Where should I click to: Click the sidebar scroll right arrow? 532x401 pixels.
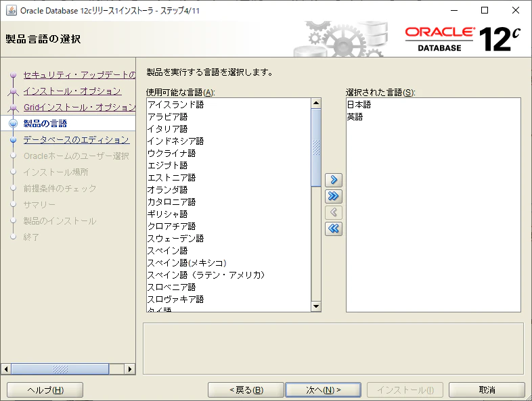(129, 369)
